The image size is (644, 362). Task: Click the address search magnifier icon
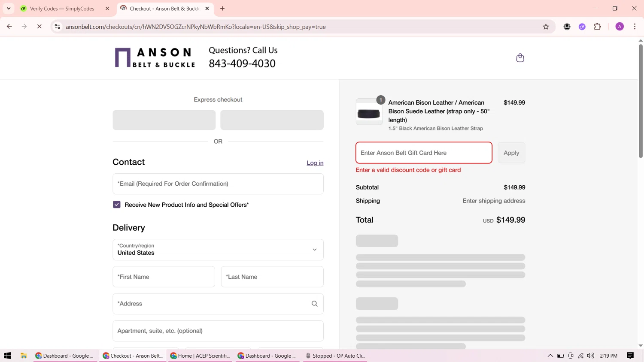(314, 304)
